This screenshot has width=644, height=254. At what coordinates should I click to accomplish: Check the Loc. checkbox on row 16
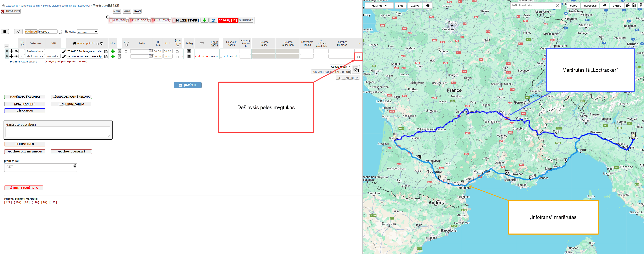point(359,57)
